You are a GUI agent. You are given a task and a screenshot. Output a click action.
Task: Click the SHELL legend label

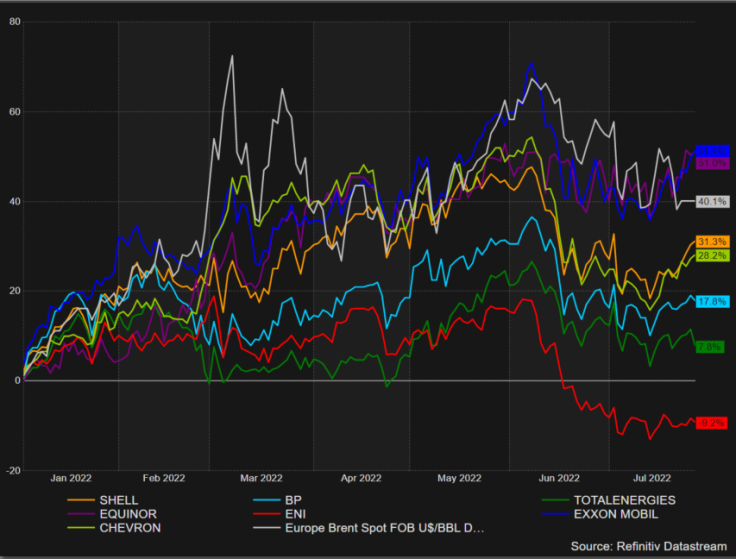point(119,500)
